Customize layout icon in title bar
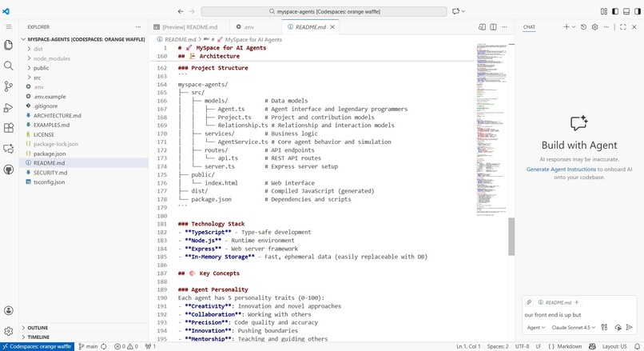This screenshot has height=351, width=644. tap(604, 11)
